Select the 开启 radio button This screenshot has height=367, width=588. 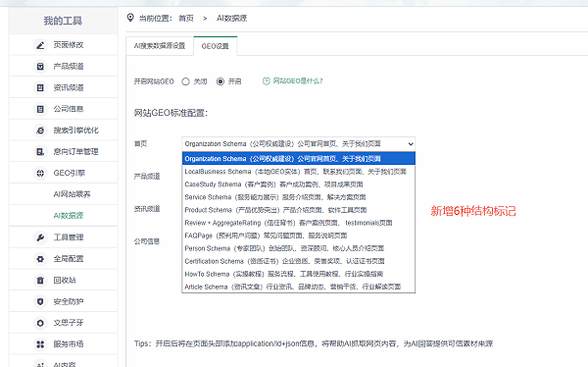[x=220, y=81]
